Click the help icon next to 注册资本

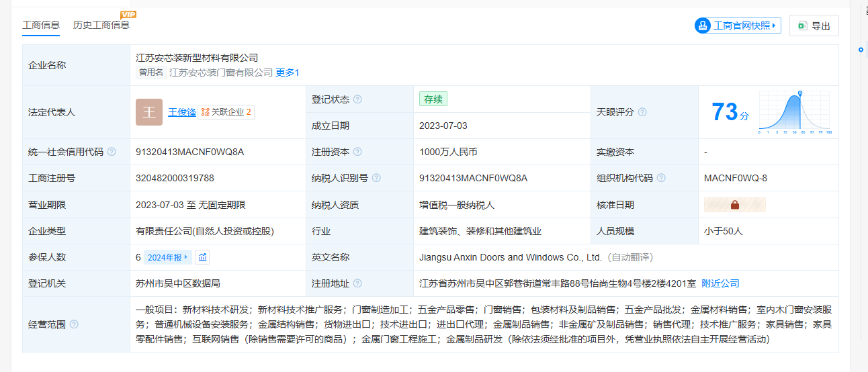click(x=357, y=152)
